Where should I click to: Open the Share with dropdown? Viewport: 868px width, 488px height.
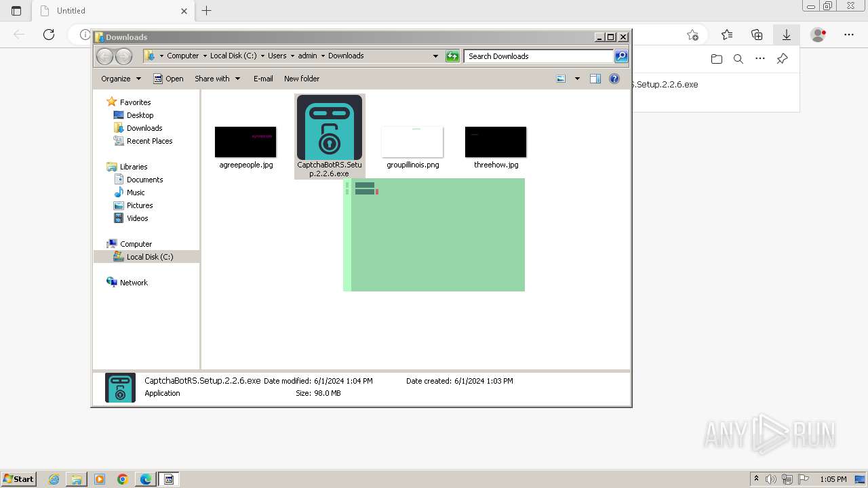point(218,79)
